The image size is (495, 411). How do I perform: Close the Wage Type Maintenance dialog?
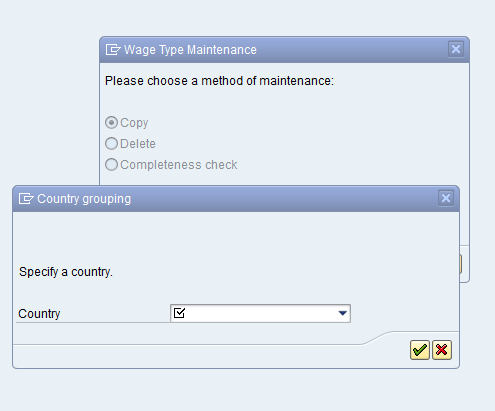(x=456, y=49)
